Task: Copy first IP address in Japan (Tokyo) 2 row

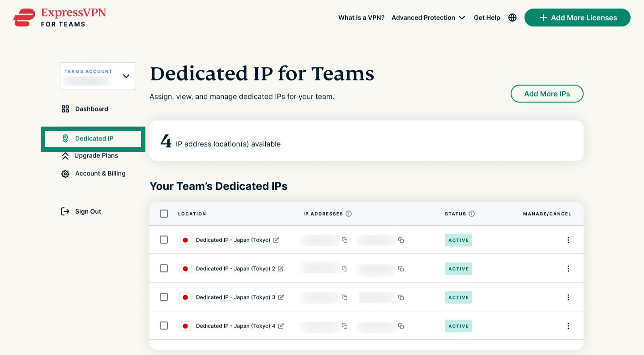Action: point(345,269)
